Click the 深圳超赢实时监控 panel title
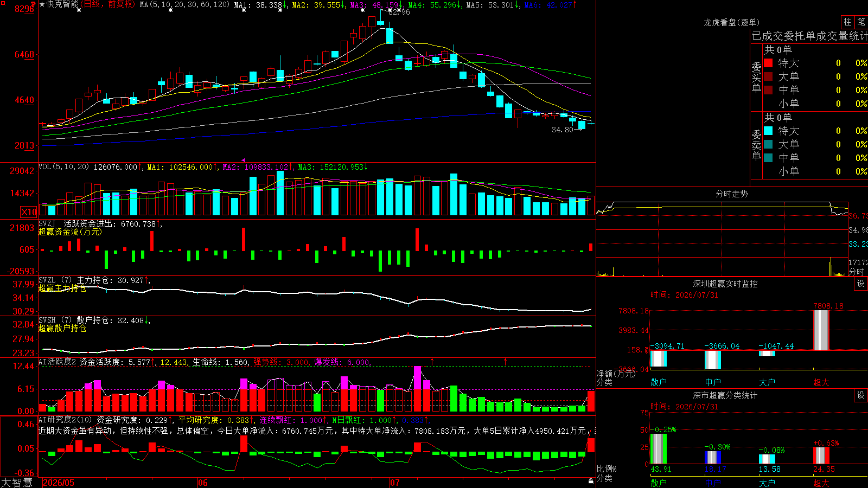The width and height of the screenshot is (868, 488). coord(725,284)
